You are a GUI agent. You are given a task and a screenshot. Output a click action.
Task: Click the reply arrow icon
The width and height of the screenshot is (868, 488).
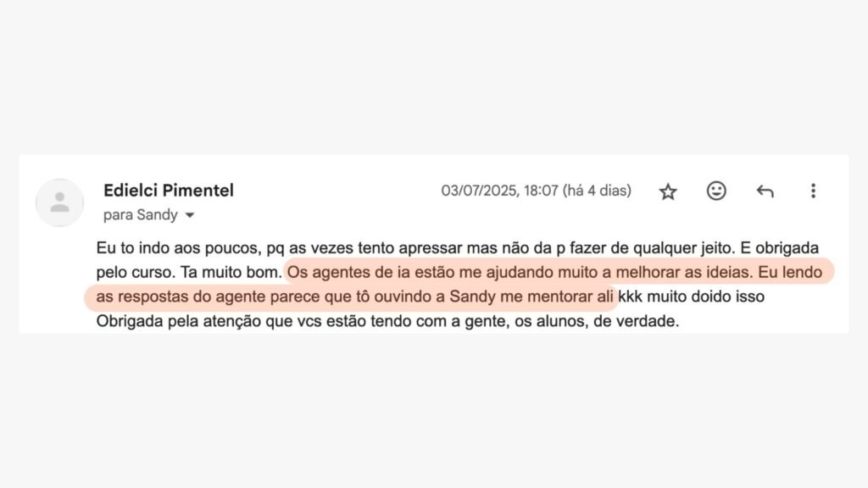pyautogui.click(x=765, y=191)
